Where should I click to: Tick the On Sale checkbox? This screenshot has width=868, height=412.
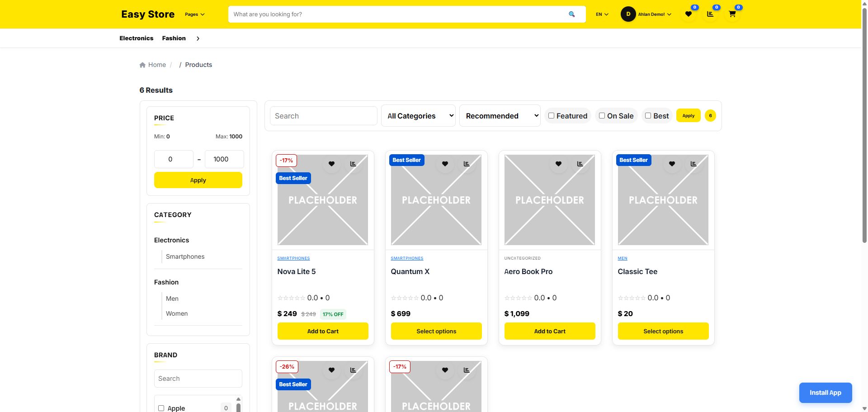602,116
